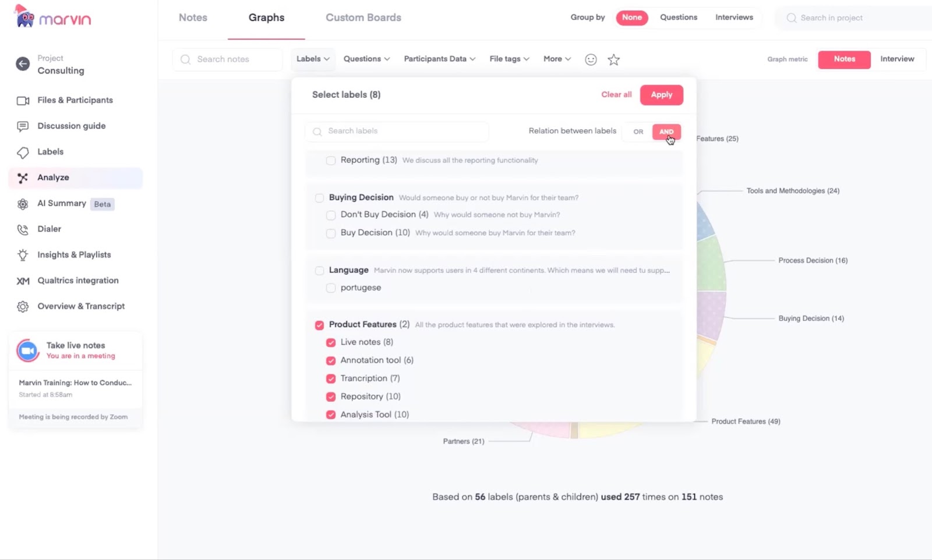Switch to the Notes tab

pos(193,17)
